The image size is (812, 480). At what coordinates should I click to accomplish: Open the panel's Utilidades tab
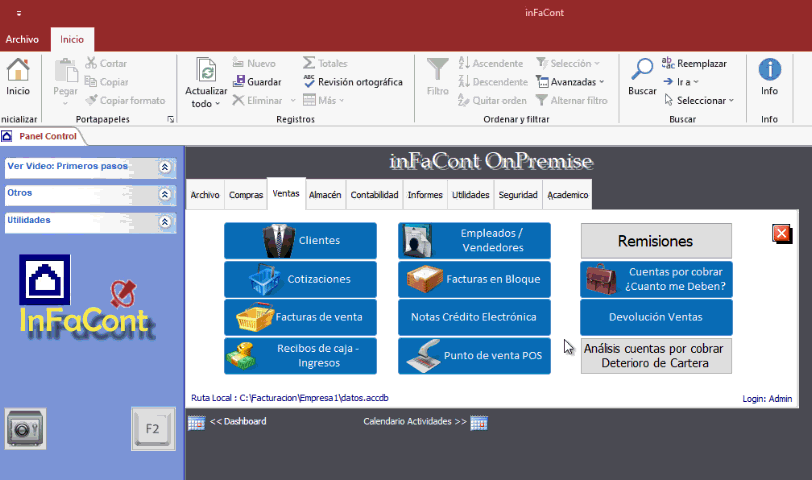(471, 195)
